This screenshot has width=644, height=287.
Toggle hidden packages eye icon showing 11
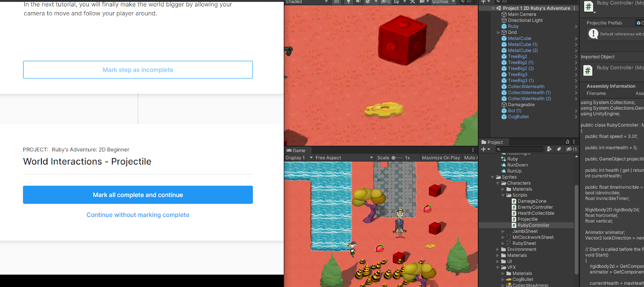(572, 149)
